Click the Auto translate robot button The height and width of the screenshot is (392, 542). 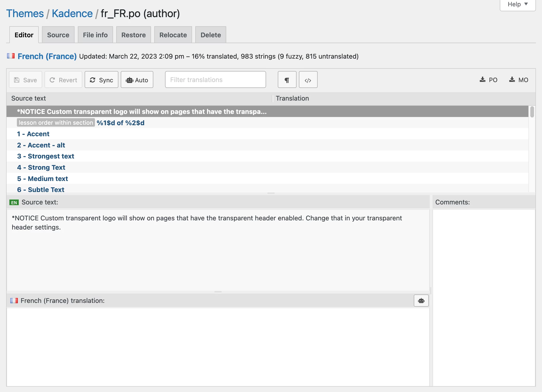[137, 80]
